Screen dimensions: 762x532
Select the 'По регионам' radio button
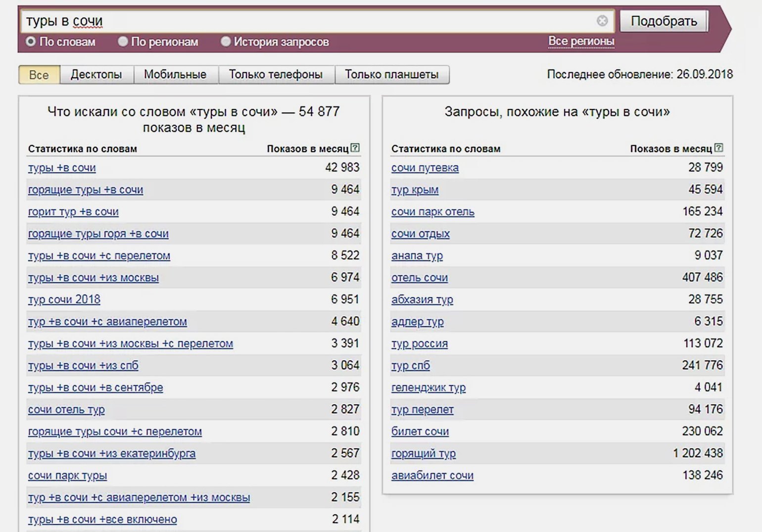click(123, 42)
